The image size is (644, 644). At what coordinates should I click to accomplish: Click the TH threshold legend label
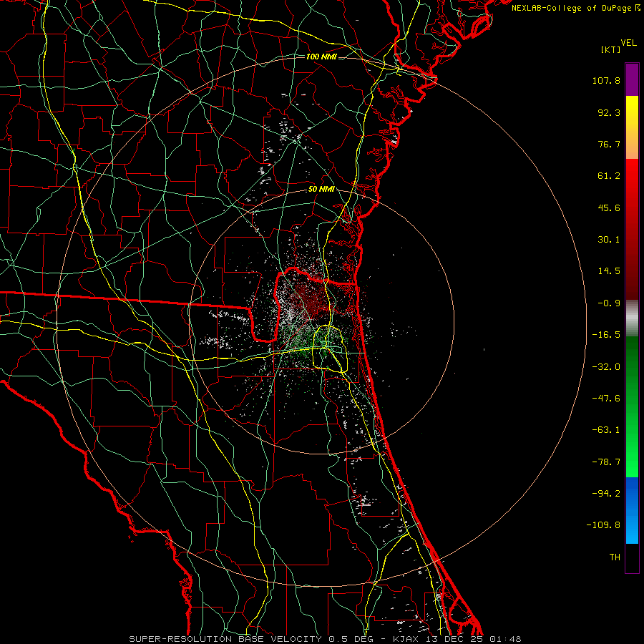pyautogui.click(x=615, y=557)
